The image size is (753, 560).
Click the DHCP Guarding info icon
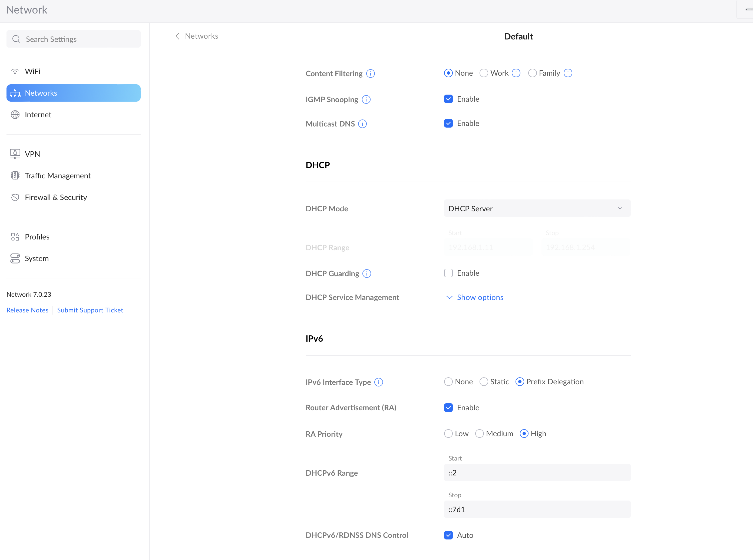[x=367, y=274]
